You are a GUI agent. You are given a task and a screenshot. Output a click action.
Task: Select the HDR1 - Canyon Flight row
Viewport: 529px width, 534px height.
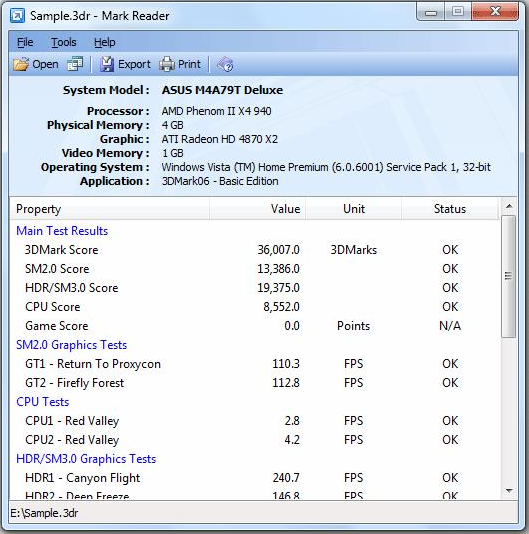255,478
